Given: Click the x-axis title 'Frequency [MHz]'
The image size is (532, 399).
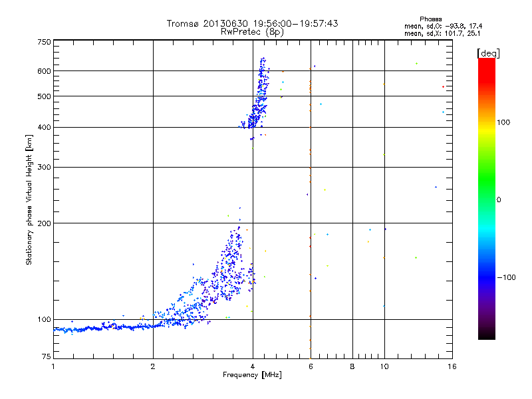Looking at the screenshot, I should click(252, 375).
